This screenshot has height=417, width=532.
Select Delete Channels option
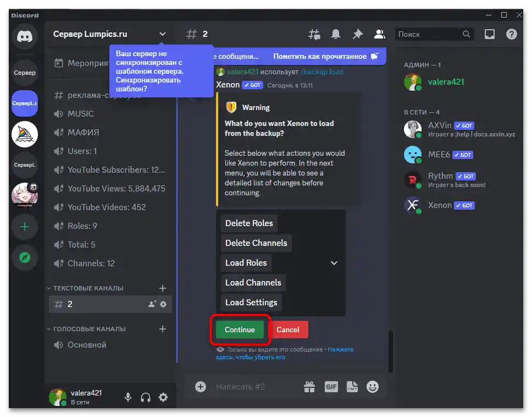click(256, 243)
